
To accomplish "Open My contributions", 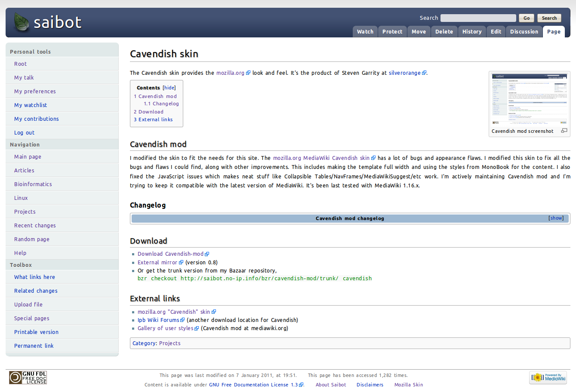I will tap(37, 119).
